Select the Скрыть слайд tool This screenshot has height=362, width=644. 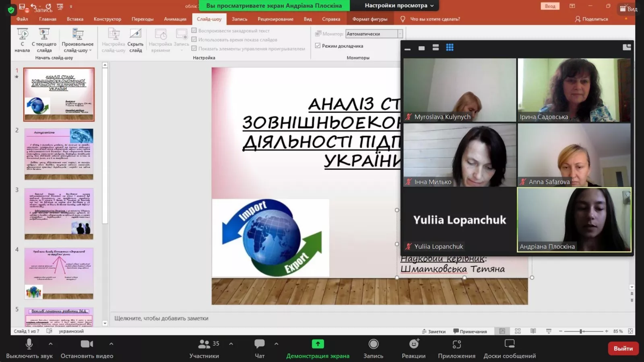(136, 40)
